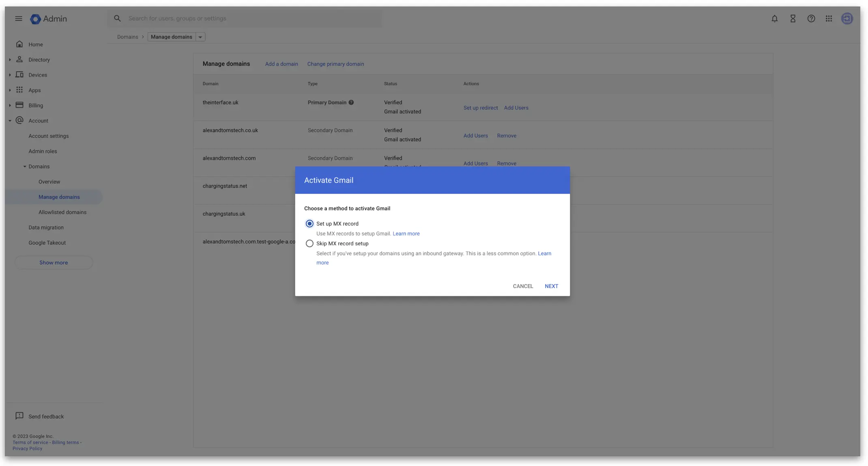
Task: Click Add Users for alexandtomstech.co.uk
Action: pyautogui.click(x=475, y=136)
